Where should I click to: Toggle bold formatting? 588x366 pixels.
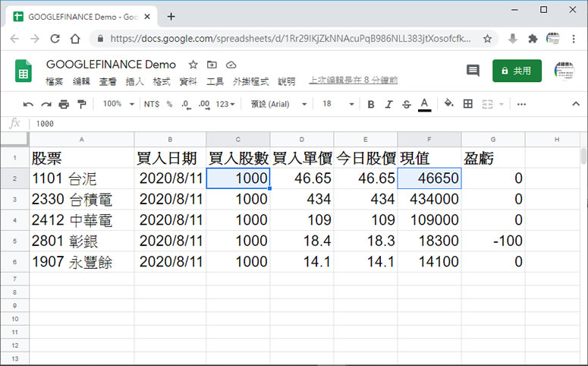[x=371, y=104]
